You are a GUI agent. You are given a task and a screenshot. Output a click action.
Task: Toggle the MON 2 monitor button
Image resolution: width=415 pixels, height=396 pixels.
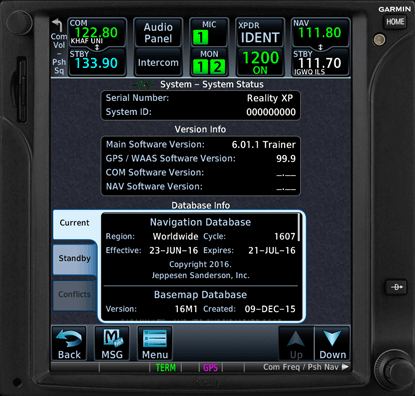pos(217,67)
